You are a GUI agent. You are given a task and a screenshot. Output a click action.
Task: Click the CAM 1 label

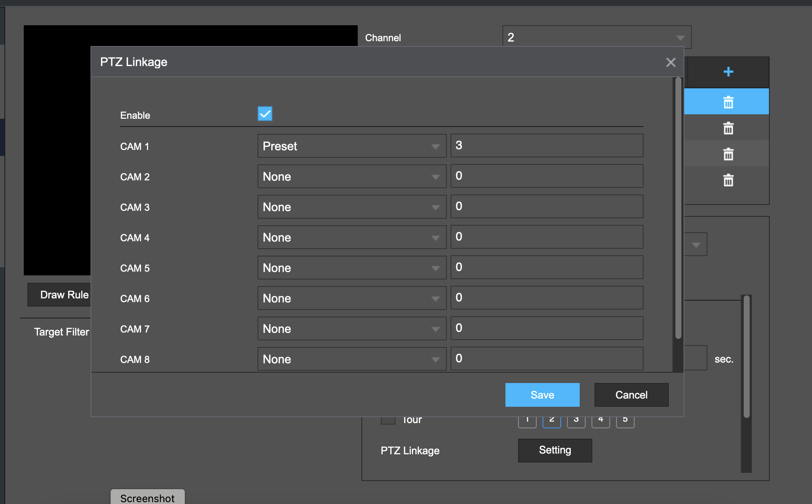[135, 146]
